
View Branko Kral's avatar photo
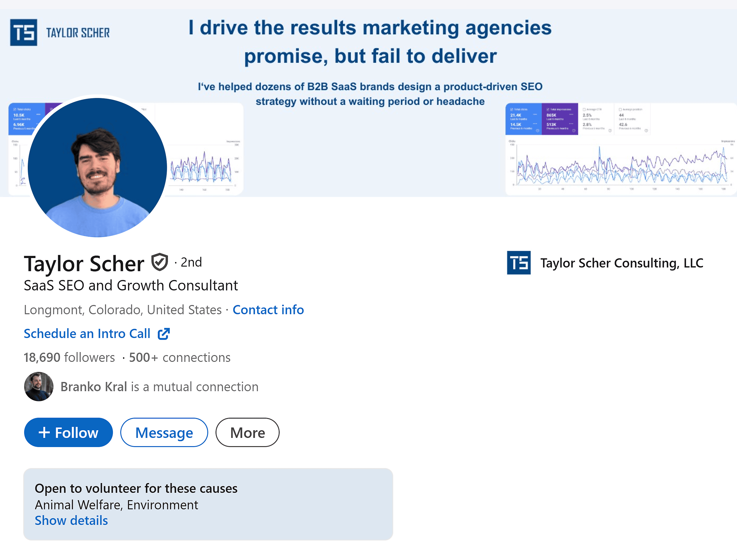pyautogui.click(x=39, y=387)
